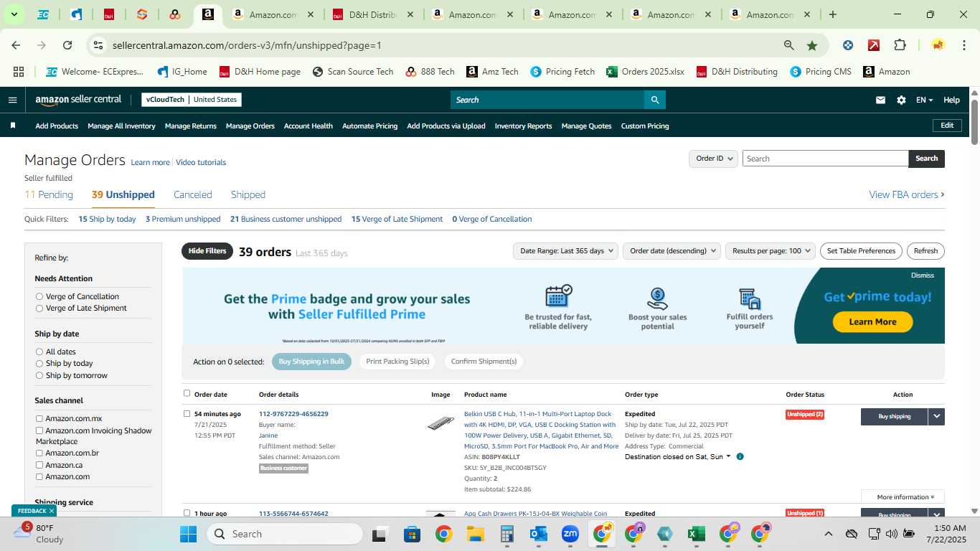Open the EN language dropdown
980x551 pixels.
coord(924,100)
